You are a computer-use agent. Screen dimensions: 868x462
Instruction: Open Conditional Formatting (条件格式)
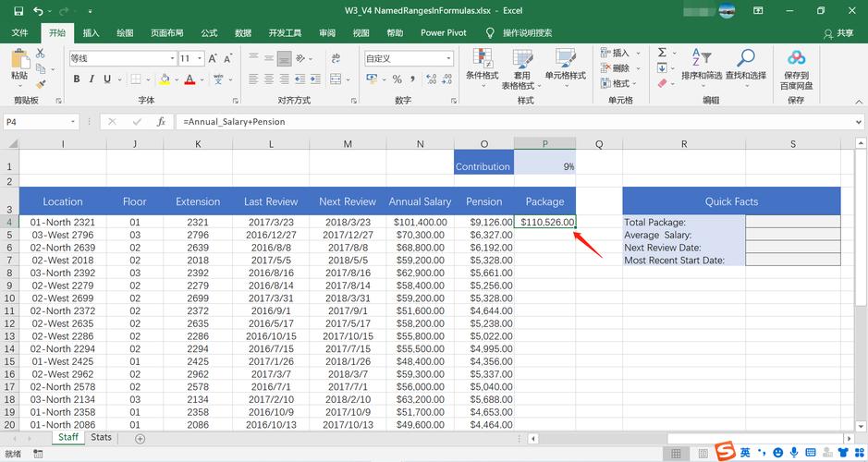point(483,68)
